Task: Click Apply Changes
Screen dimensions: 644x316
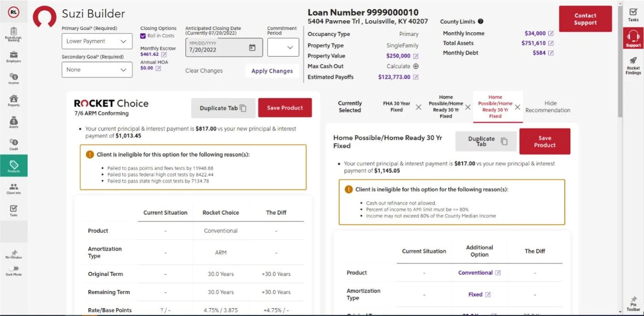Action: pos(272,71)
